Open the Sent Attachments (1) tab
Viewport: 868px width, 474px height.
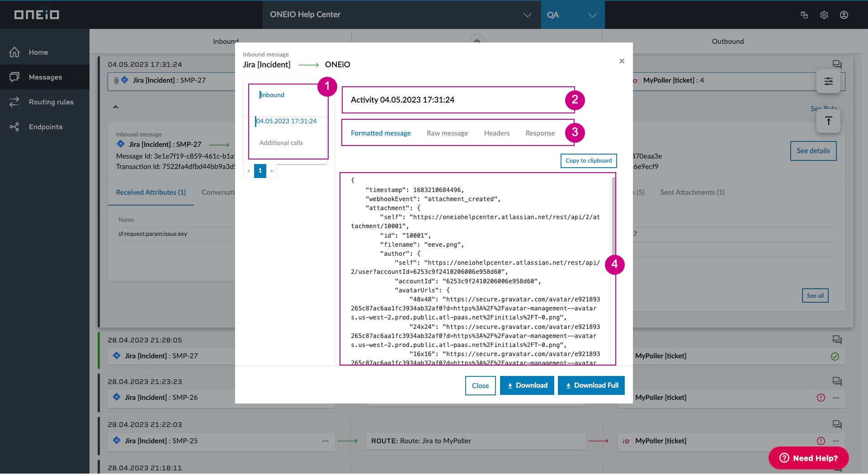[x=692, y=192]
